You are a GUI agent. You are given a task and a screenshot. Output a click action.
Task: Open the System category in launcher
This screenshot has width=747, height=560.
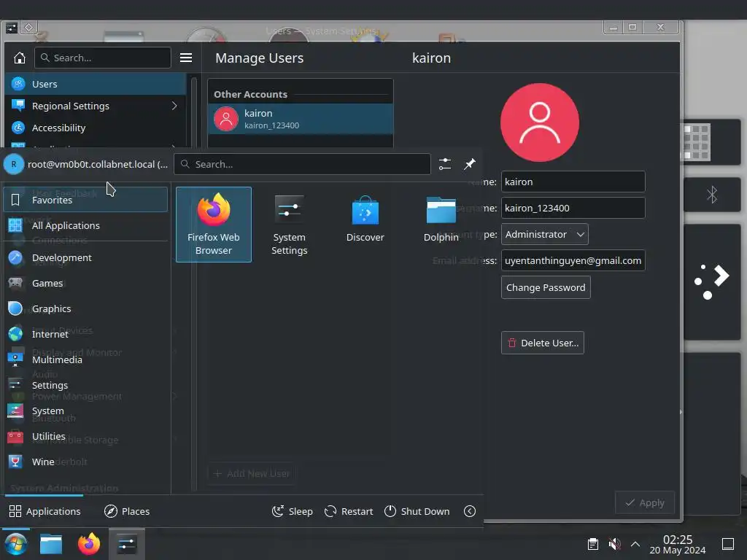(x=86, y=411)
